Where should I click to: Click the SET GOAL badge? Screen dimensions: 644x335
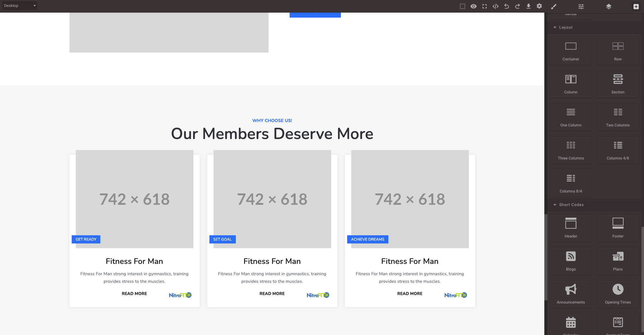(x=222, y=239)
